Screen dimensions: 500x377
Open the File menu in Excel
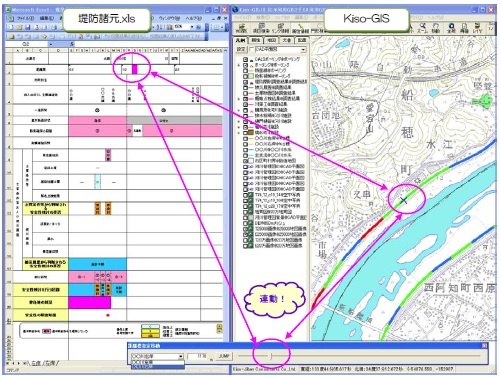coord(25,18)
